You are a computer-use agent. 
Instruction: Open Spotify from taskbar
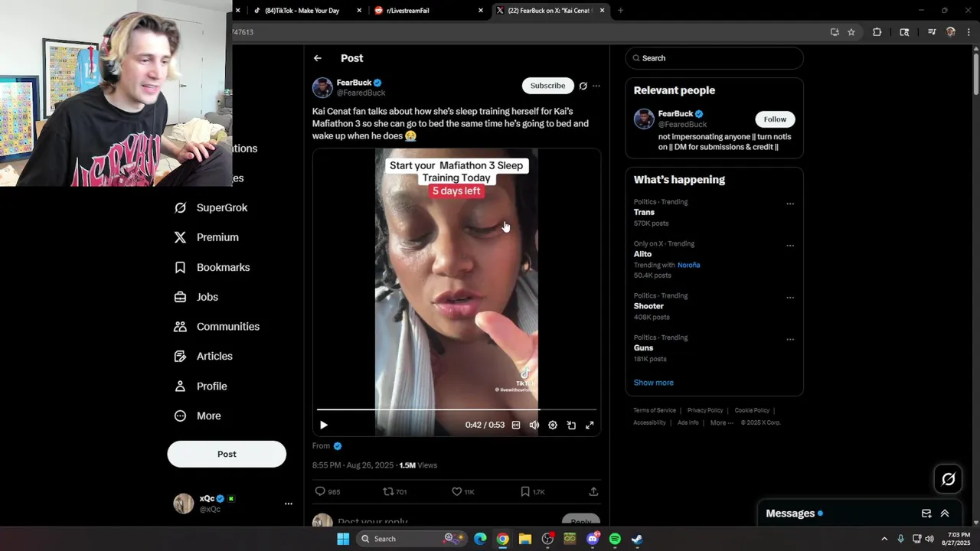point(615,539)
